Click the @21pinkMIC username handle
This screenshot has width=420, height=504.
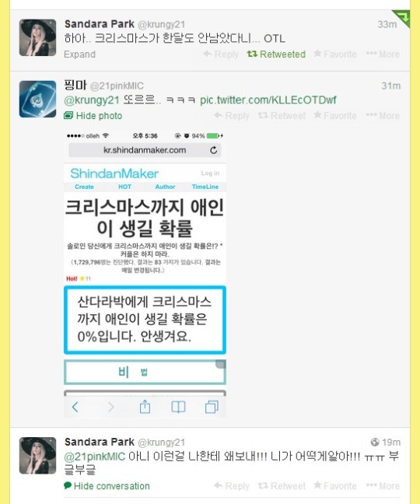(117, 86)
